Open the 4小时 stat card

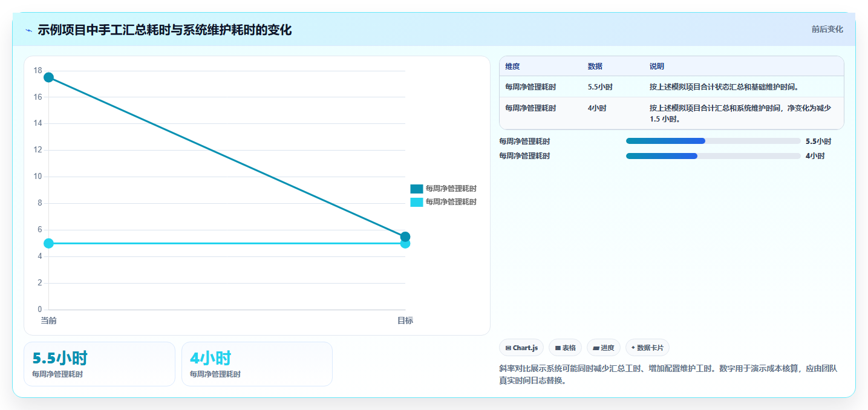pyautogui.click(x=257, y=364)
